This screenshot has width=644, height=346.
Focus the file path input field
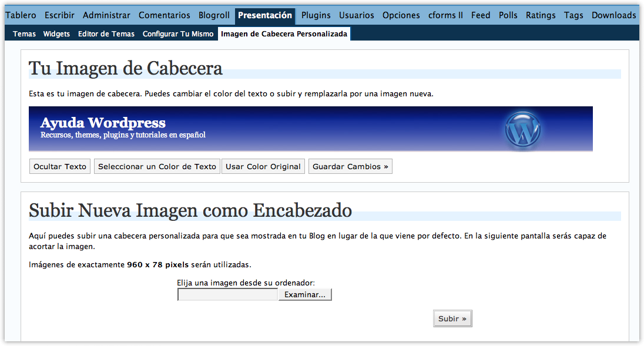point(228,294)
